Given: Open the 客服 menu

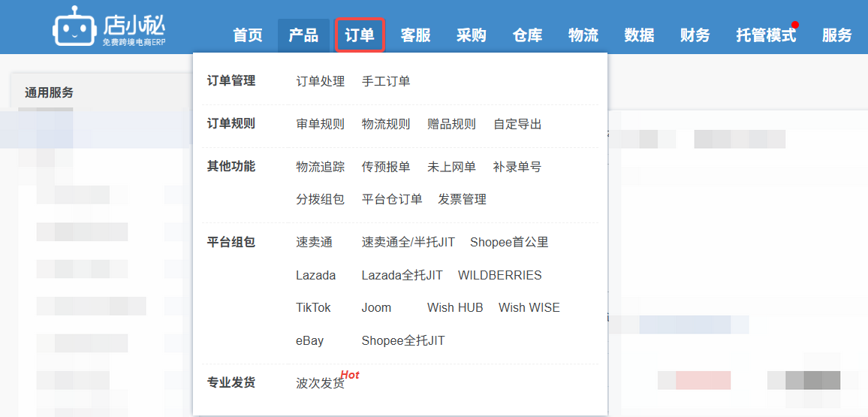Looking at the screenshot, I should [416, 35].
